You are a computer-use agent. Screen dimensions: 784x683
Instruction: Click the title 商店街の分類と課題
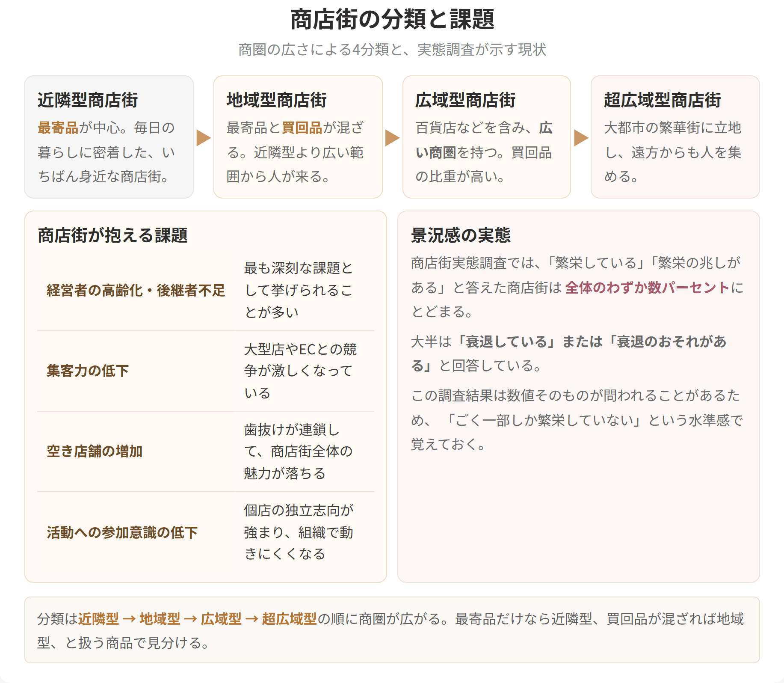click(x=392, y=19)
